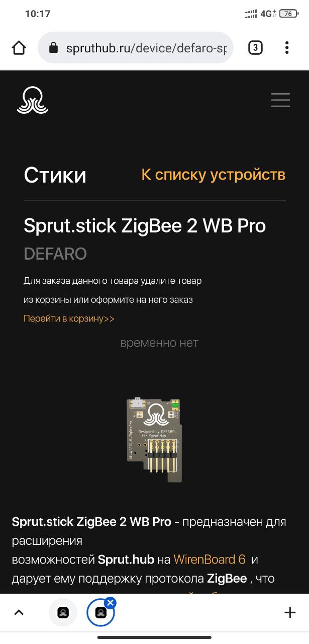This screenshot has height=644, width=309.
Task: Expand the tab strip with up chevron
Action: 19,612
